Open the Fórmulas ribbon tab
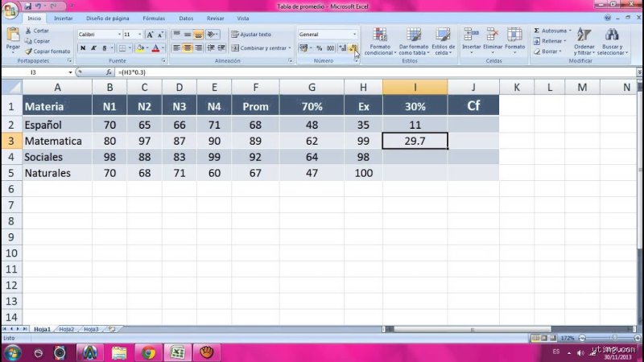Image resolution: width=644 pixels, height=362 pixels. tap(154, 19)
